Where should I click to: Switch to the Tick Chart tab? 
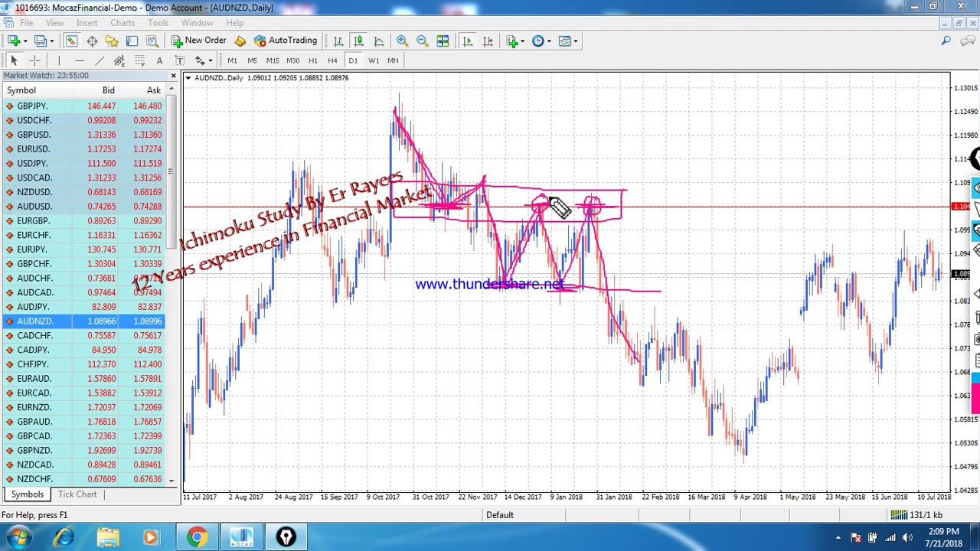77,494
